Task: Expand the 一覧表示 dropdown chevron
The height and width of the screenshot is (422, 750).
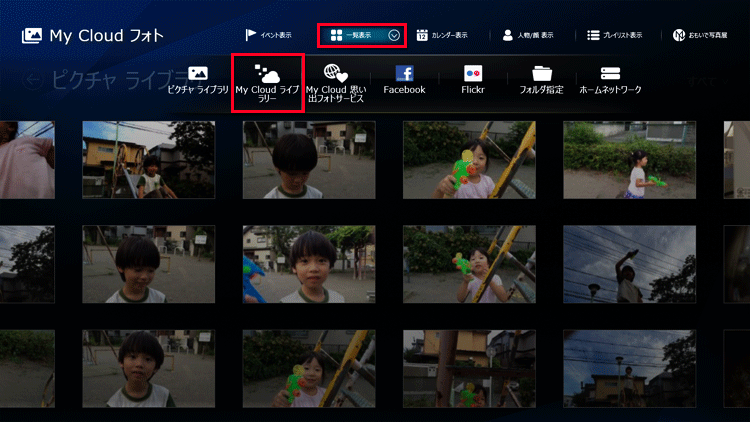Action: (x=394, y=35)
